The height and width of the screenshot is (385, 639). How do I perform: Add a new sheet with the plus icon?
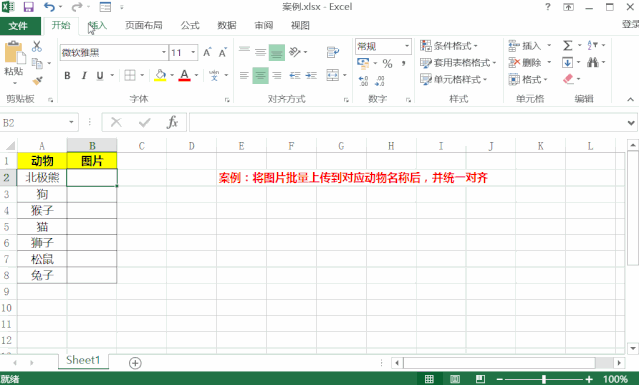[135, 363]
